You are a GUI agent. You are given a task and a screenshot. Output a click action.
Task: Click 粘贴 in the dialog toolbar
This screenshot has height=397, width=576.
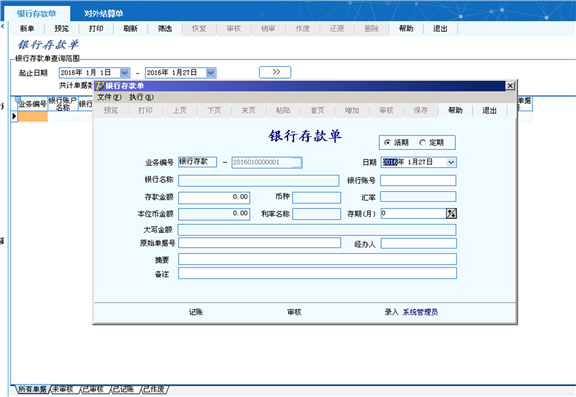point(283,111)
